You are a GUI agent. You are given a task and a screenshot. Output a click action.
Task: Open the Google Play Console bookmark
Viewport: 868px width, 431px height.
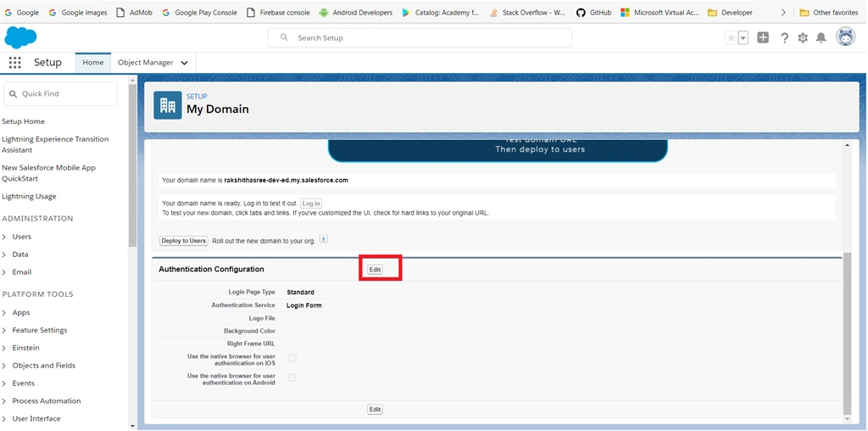(x=199, y=12)
